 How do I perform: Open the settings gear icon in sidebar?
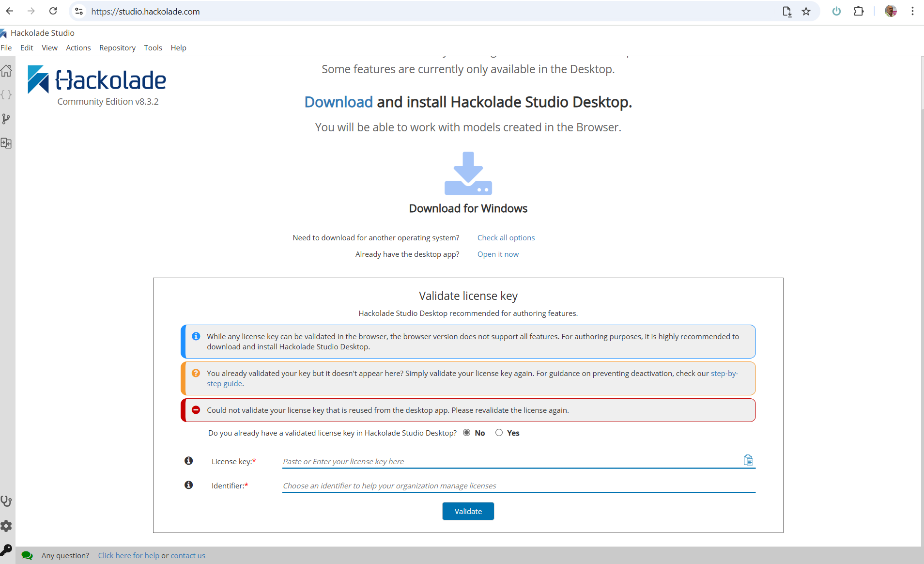pos(6,526)
